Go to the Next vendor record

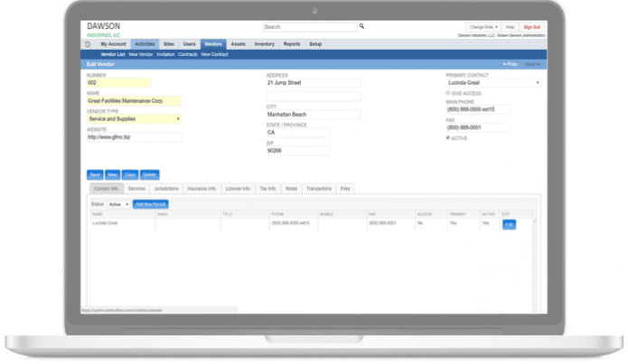532,64
